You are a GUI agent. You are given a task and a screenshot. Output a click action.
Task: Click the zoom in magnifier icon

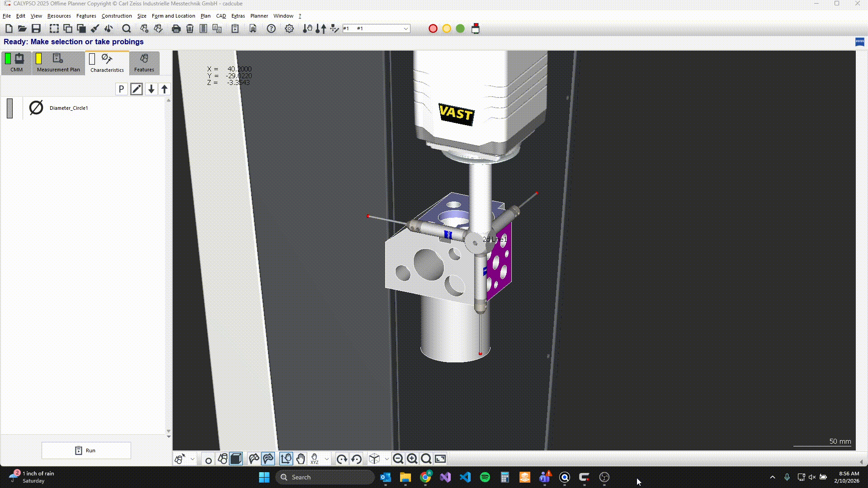click(412, 459)
